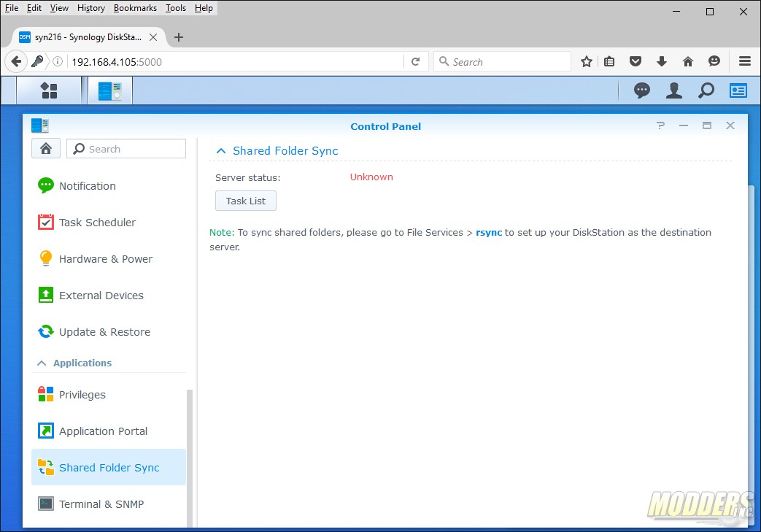Click the Application Portal icon
This screenshot has width=761, height=532.
point(46,431)
